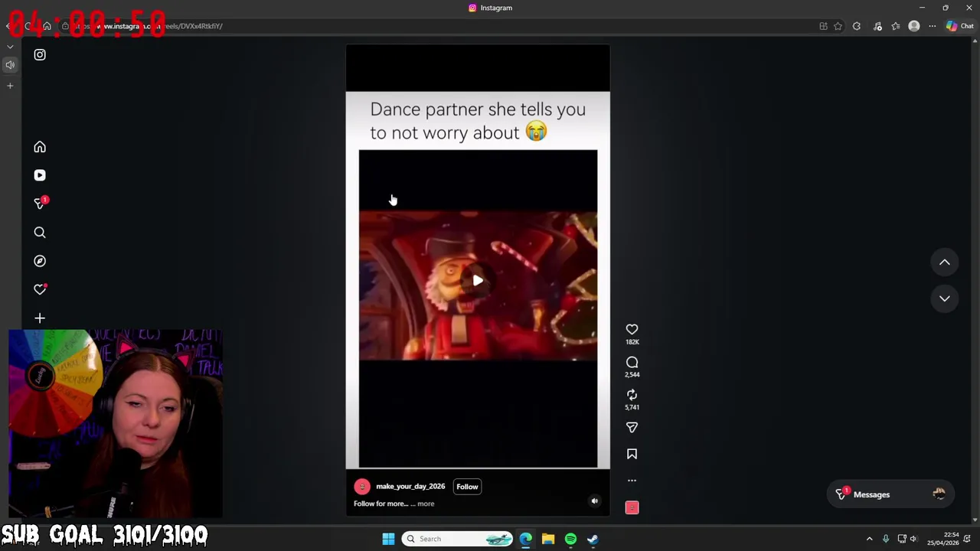Open the Reels icon in sidebar

(40, 175)
